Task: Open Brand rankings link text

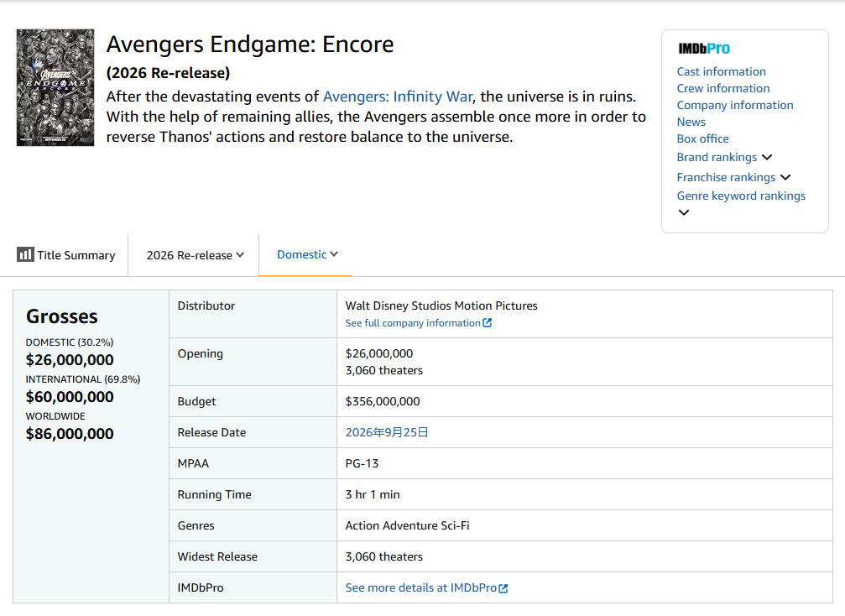Action: point(717,158)
